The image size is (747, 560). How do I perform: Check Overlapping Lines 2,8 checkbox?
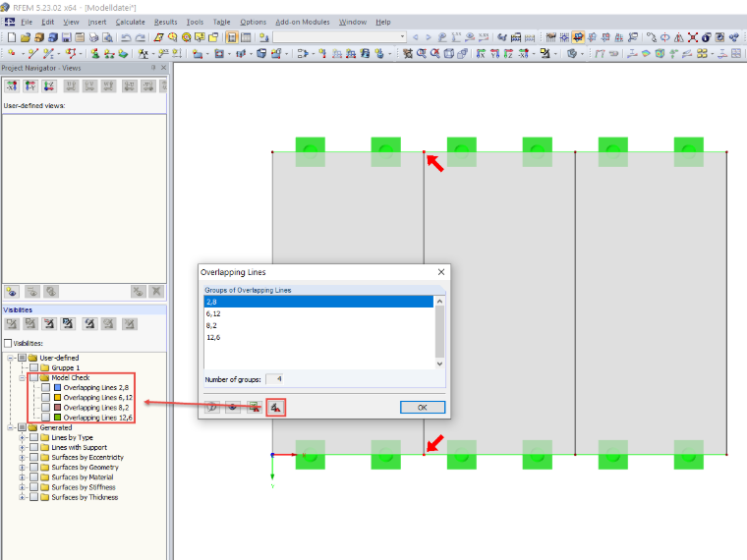click(x=46, y=387)
